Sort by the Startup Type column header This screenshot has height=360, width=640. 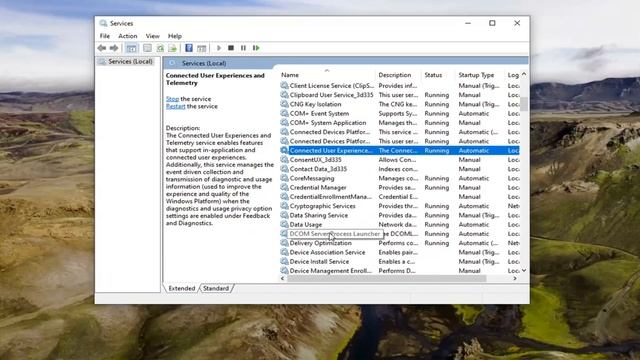click(x=480, y=75)
